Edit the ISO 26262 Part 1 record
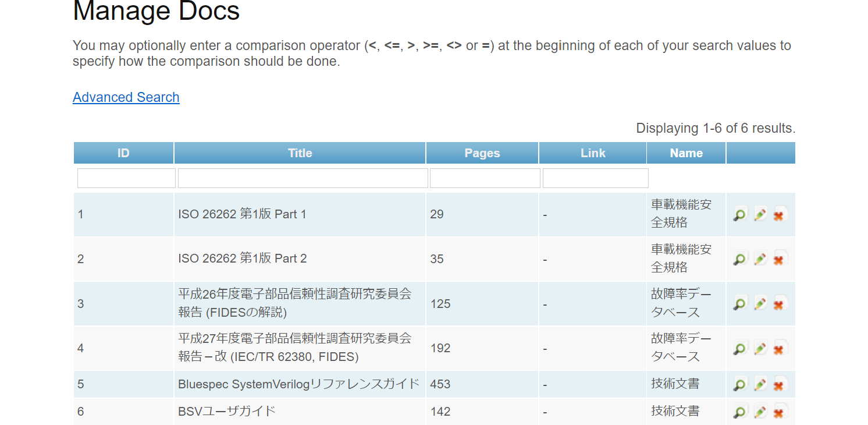The width and height of the screenshot is (868, 425). [760, 215]
